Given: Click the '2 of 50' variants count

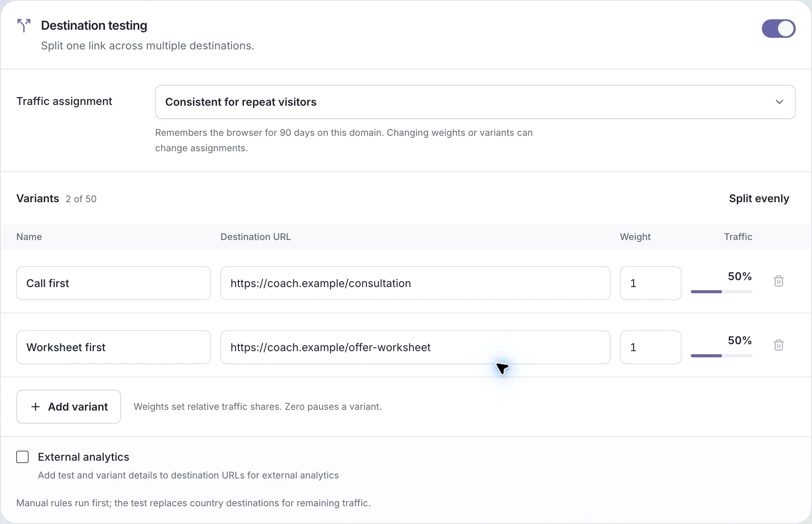Looking at the screenshot, I should [81, 199].
